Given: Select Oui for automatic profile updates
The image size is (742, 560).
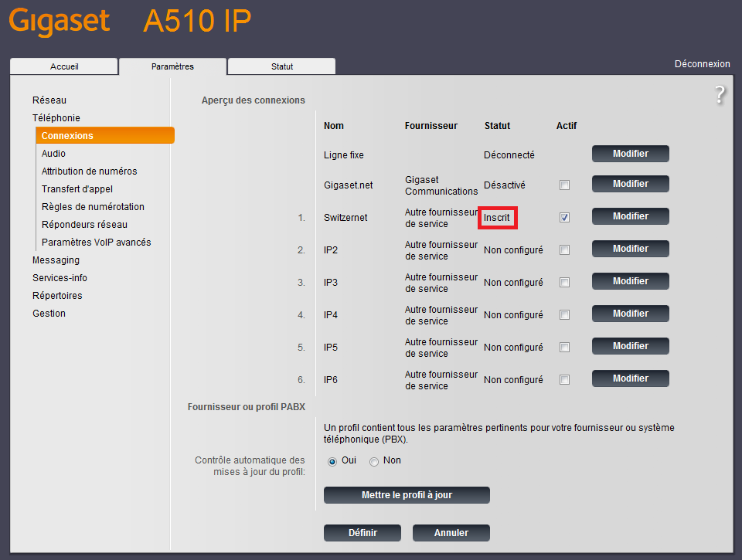Looking at the screenshot, I should 332,461.
